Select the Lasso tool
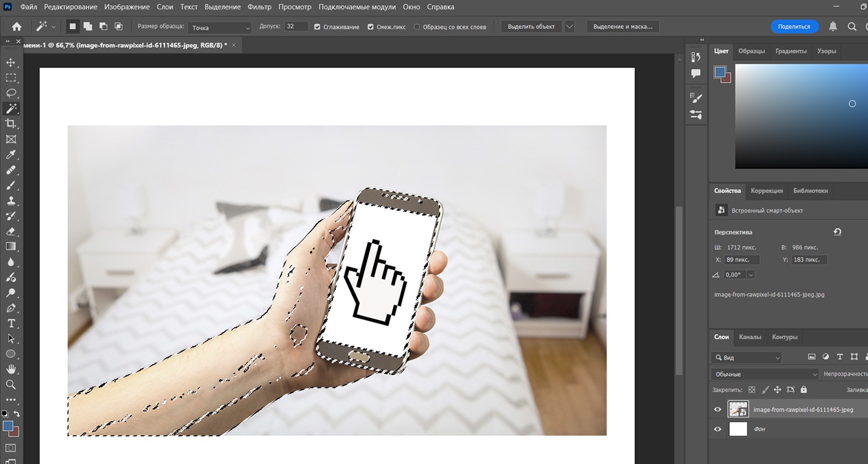This screenshot has height=464, width=868. pyautogui.click(x=11, y=93)
